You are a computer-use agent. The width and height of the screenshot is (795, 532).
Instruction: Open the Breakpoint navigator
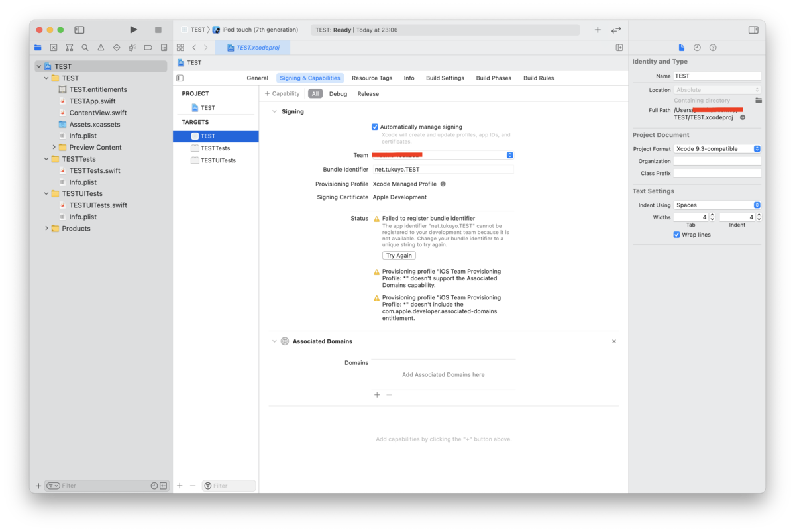pos(148,48)
